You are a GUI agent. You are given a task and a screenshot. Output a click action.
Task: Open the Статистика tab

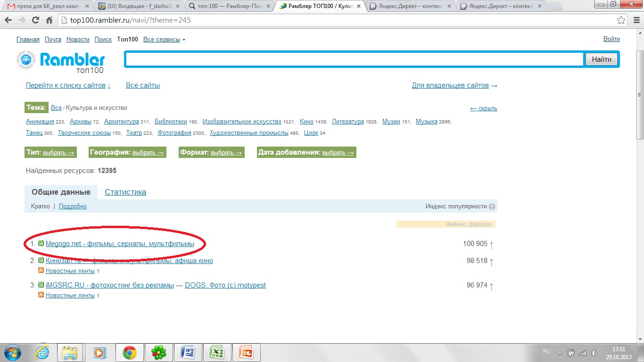[125, 192]
